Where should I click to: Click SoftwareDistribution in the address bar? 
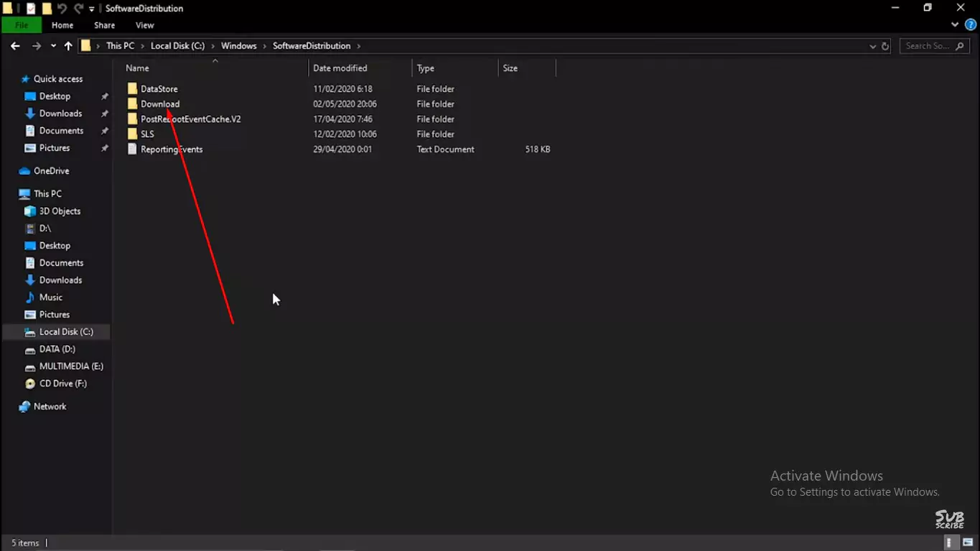pos(312,46)
